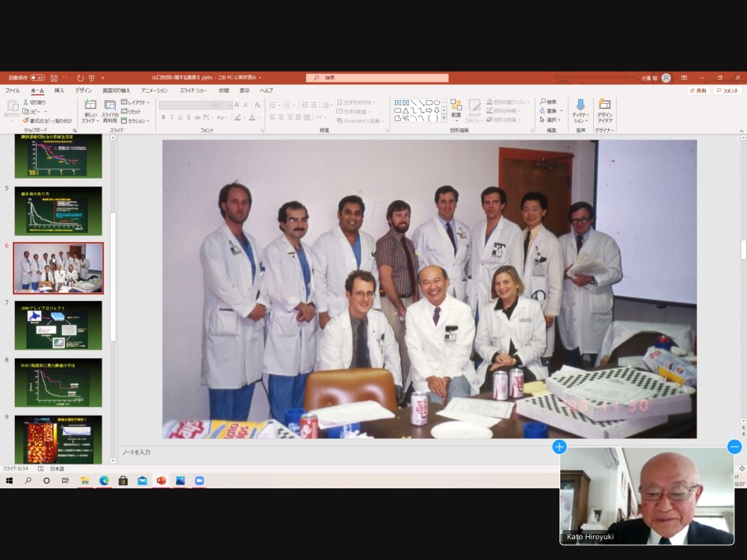Click the Redo icon in the quick access toolbar
Screen dimensions: 747x560
[x=80, y=78]
